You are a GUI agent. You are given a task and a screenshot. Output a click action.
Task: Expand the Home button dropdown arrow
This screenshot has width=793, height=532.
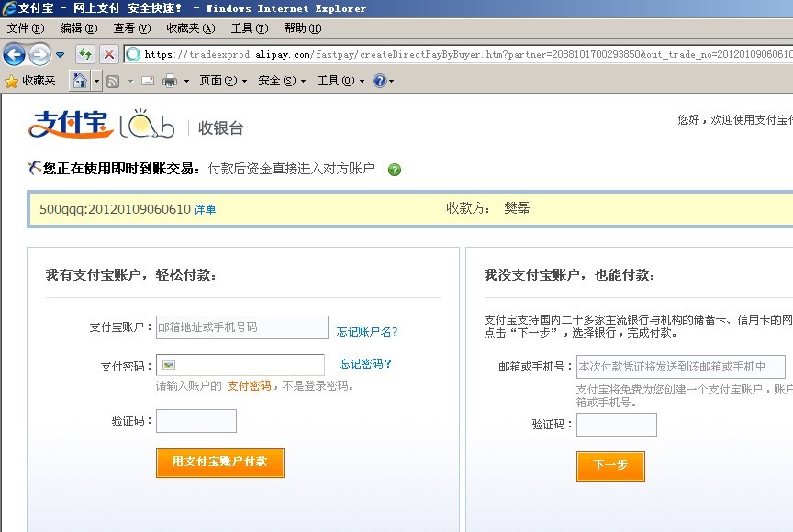click(x=97, y=81)
